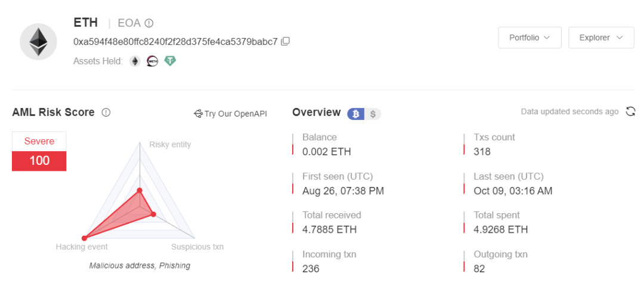Copy the wallet address with copy icon
This screenshot has height=295, width=644.
[x=286, y=41]
